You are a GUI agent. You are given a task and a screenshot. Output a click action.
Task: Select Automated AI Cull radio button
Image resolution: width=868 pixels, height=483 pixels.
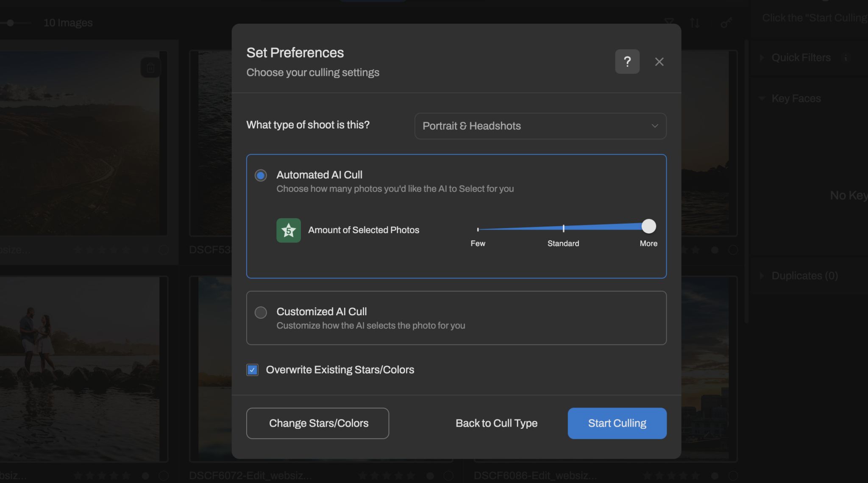(261, 175)
